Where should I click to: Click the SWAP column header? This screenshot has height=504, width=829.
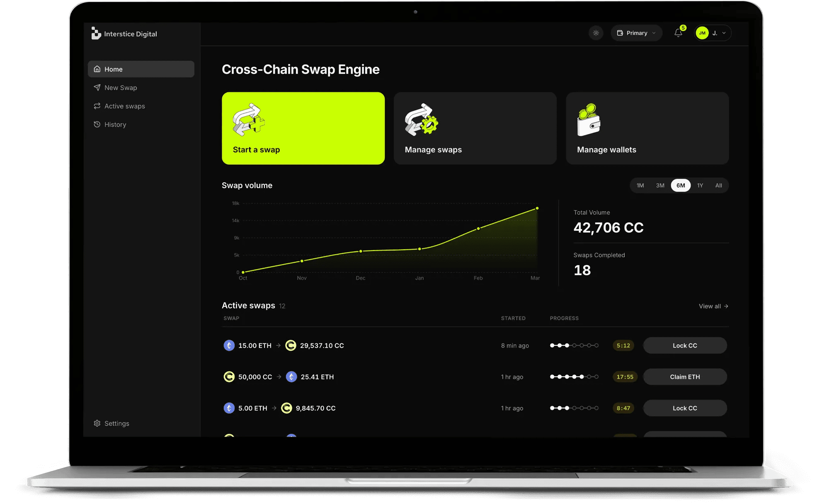(231, 318)
